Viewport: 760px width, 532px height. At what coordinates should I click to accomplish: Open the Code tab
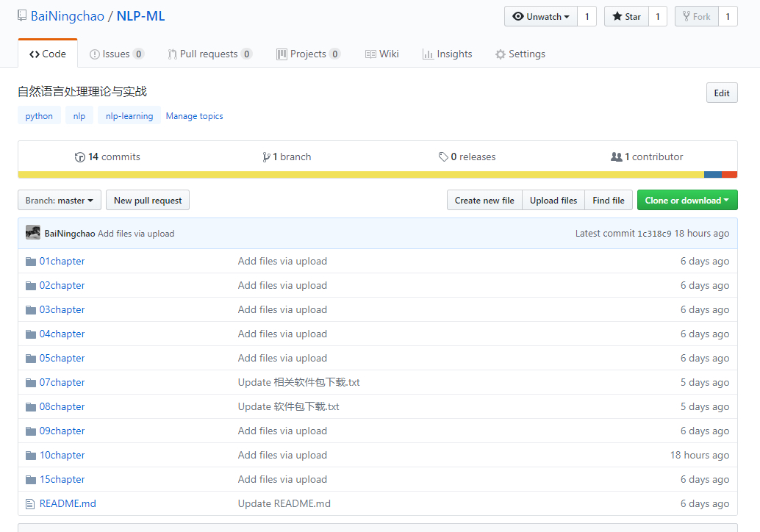tap(48, 54)
